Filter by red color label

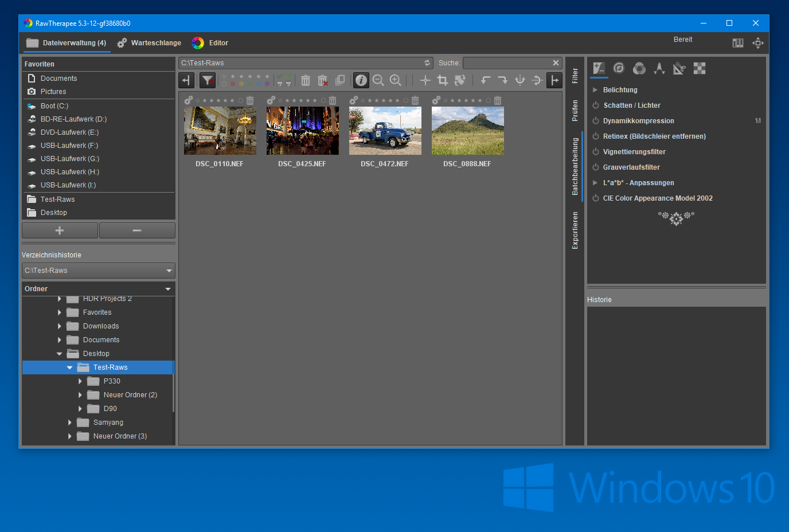pyautogui.click(x=233, y=84)
